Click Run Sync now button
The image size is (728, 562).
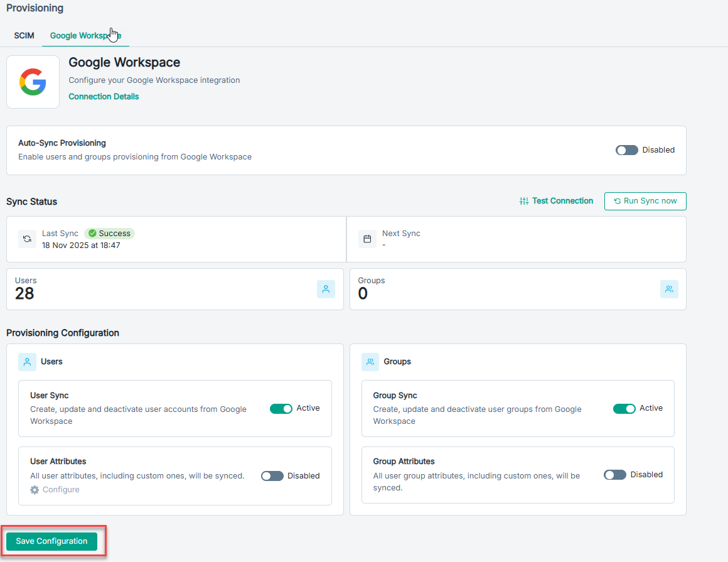[x=645, y=201]
